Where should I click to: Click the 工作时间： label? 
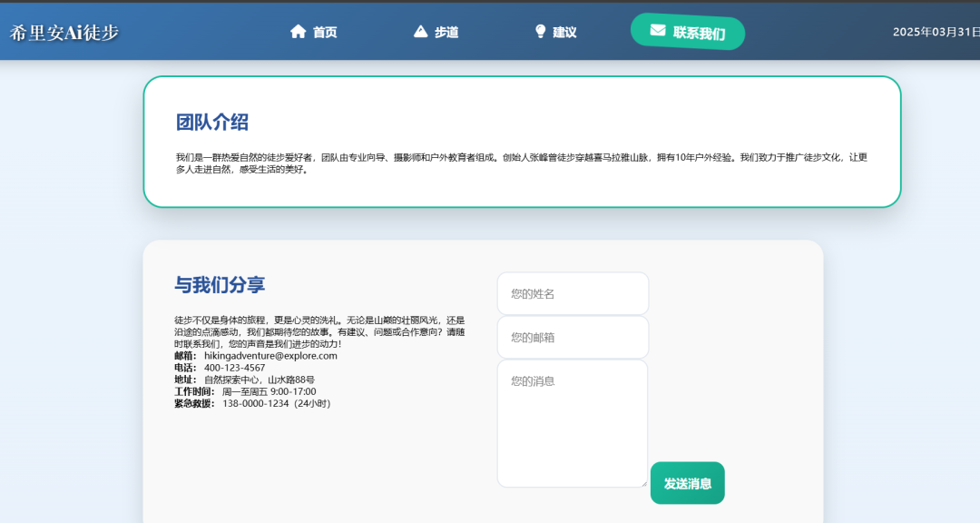(x=195, y=391)
